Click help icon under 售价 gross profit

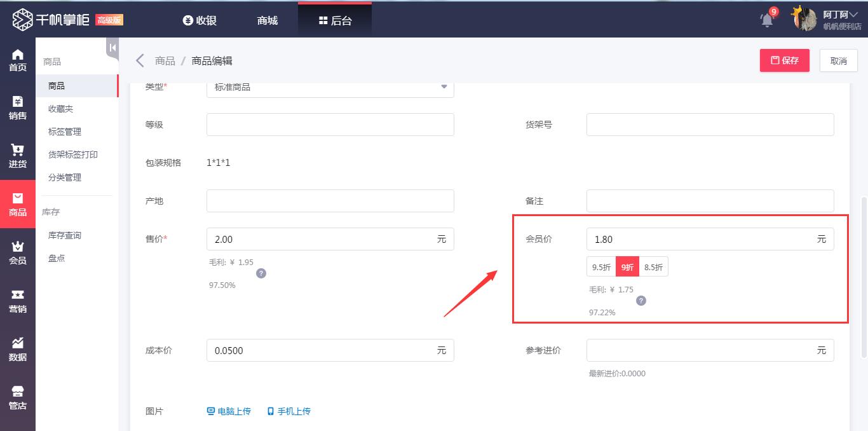261,273
